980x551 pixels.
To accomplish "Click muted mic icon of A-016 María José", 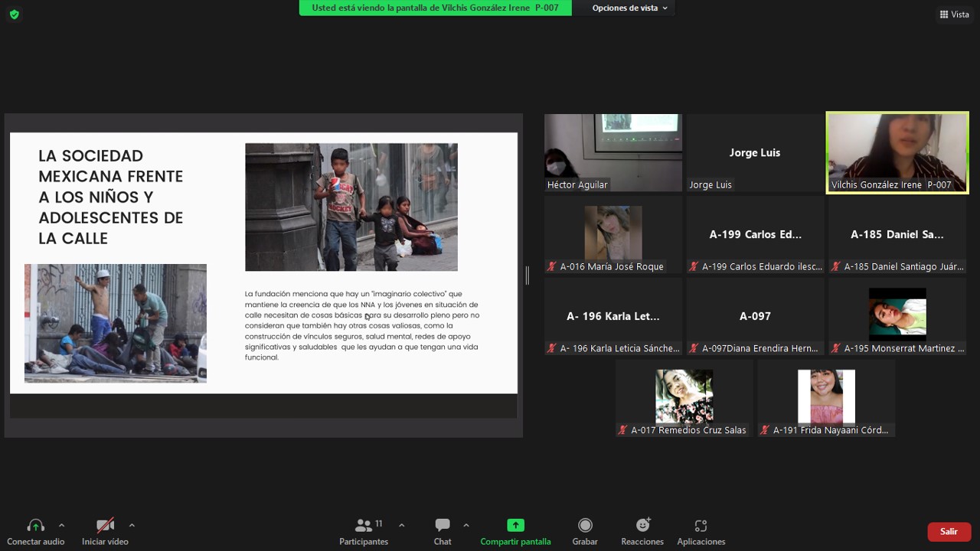I will [551, 266].
